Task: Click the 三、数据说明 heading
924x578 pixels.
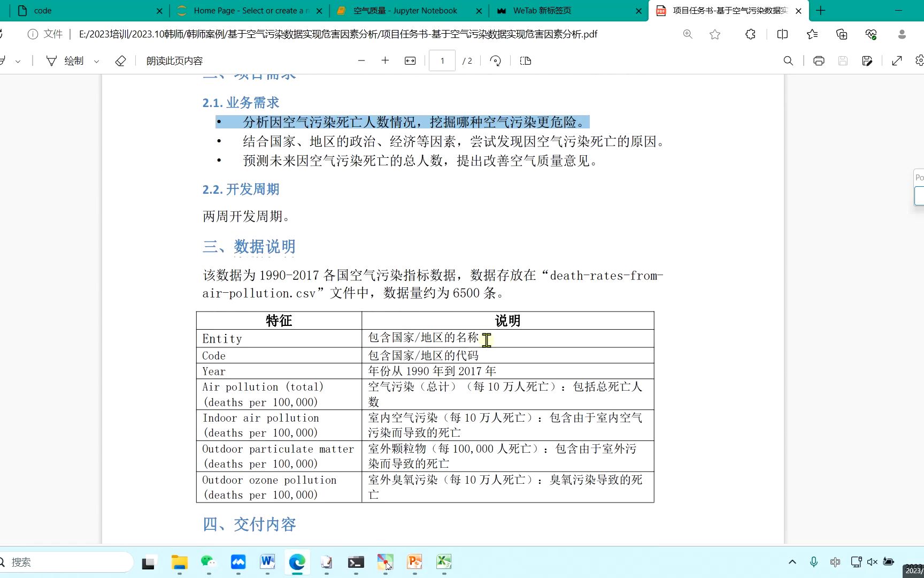Action: [249, 247]
